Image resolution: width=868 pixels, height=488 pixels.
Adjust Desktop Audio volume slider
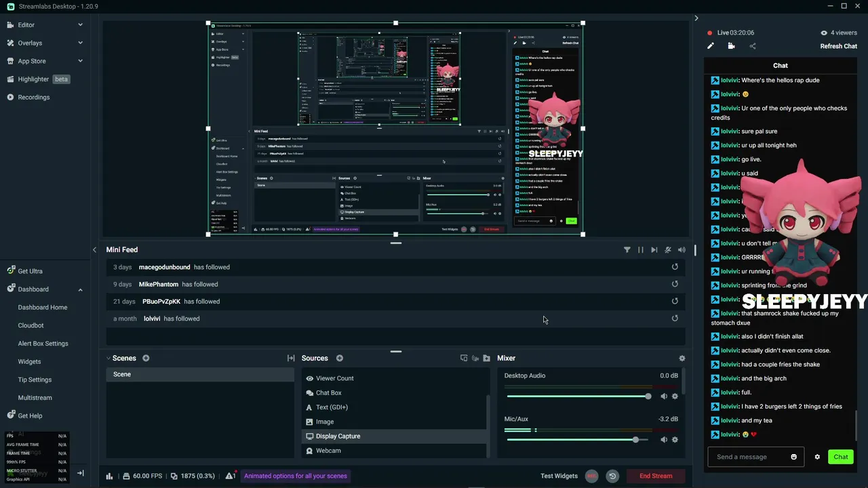(579, 396)
